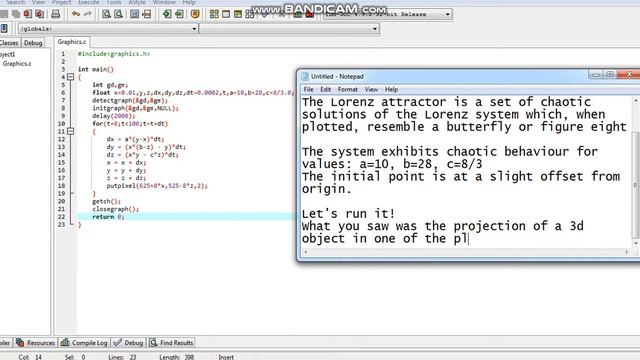Click the Save All toolbar icon
The image size is (640, 360).
(x=16, y=14)
